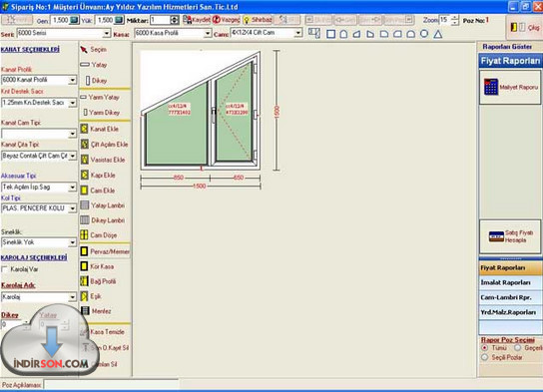
Task: Click the Raporları Göster header
Action: point(507,47)
